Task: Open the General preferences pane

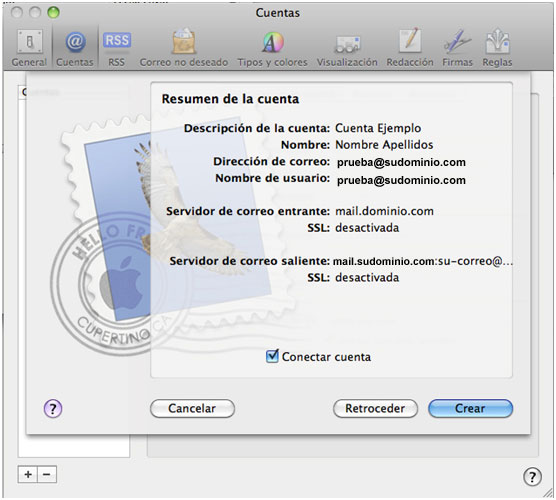Action: 29,48
